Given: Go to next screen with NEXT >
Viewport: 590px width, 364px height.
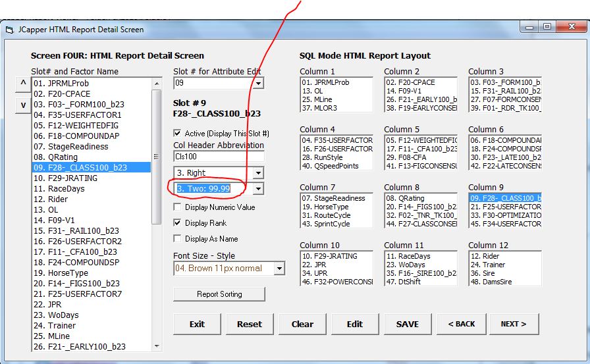Looking at the screenshot, I should coord(514,324).
